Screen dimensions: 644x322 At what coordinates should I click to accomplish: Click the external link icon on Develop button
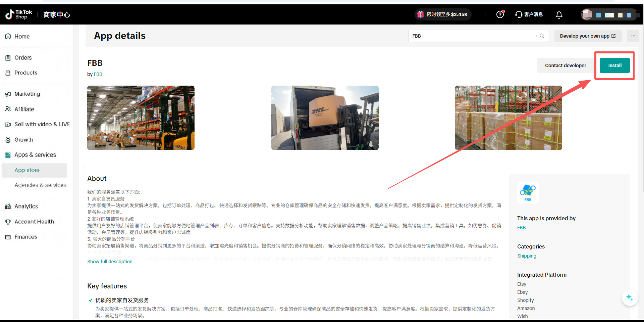point(613,36)
